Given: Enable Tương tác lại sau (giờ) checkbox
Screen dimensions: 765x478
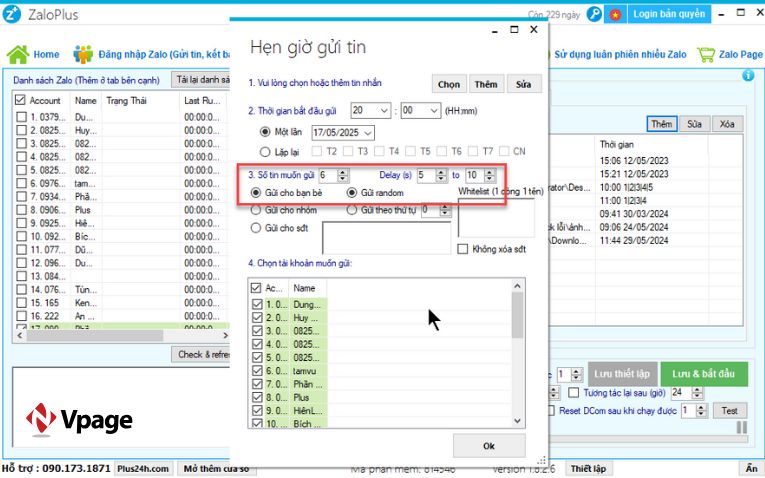Looking at the screenshot, I should (x=574, y=393).
